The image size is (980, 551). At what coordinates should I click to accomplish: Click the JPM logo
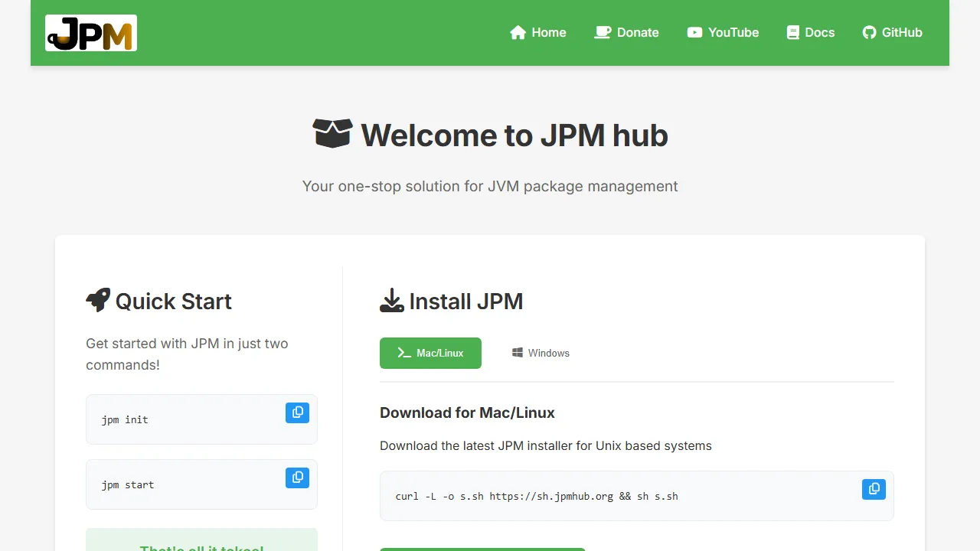pos(90,33)
